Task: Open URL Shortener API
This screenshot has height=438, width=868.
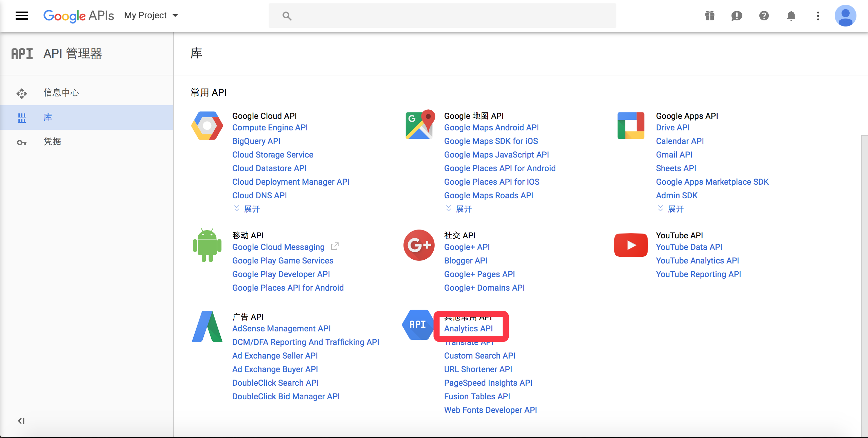Action: [x=478, y=369]
